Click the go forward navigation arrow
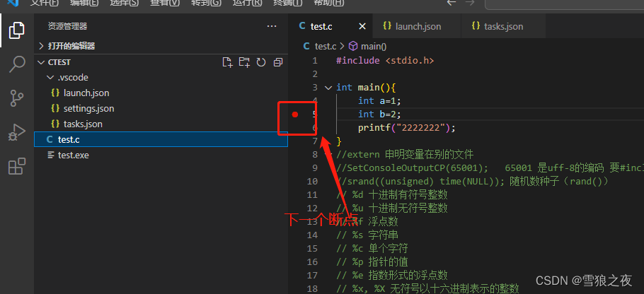This screenshot has height=294, width=644. coord(470,2)
